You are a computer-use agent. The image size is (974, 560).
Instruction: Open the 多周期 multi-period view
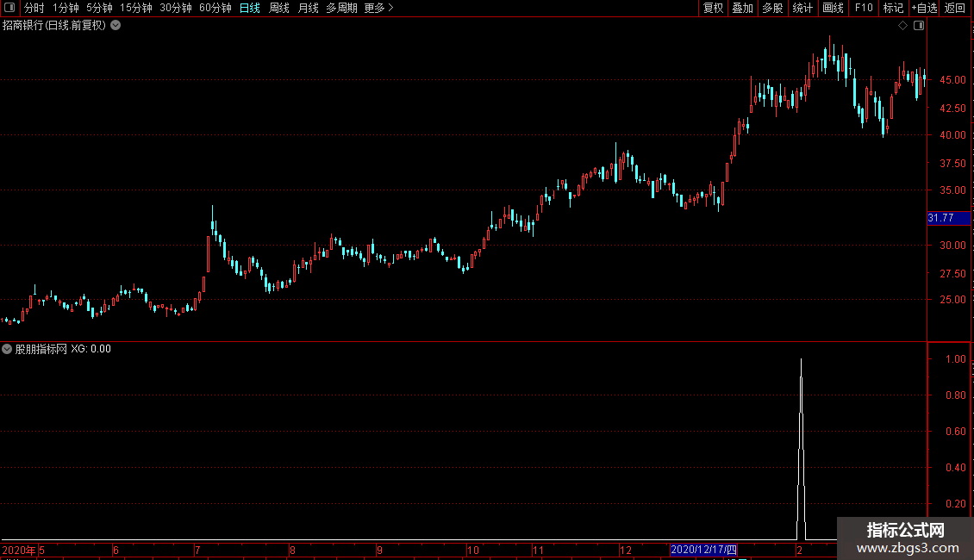click(x=341, y=8)
